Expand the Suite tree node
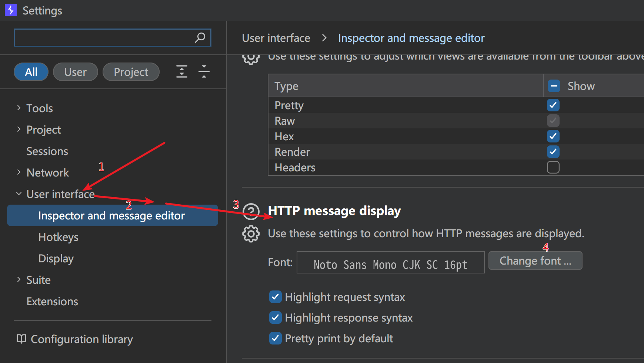Image resolution: width=644 pixels, height=363 pixels. point(19,279)
